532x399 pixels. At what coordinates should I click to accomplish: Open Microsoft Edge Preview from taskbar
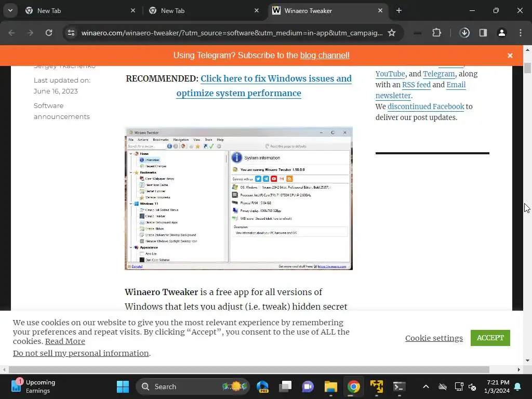[x=263, y=387]
